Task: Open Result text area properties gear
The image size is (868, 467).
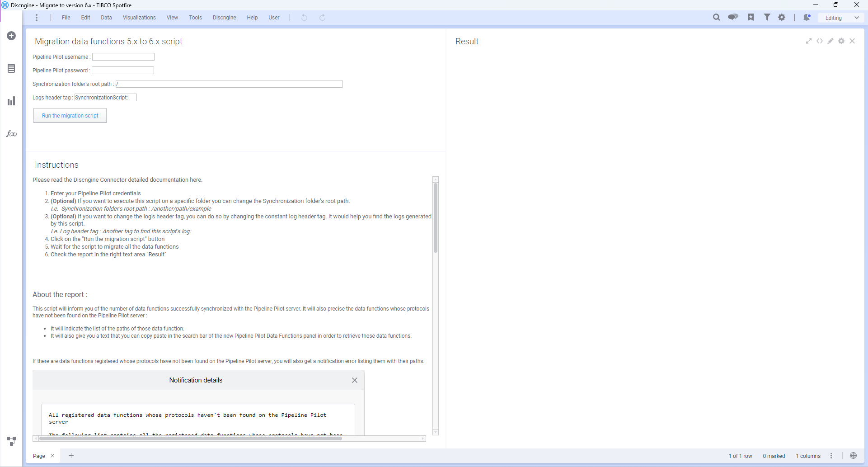Action: [841, 41]
